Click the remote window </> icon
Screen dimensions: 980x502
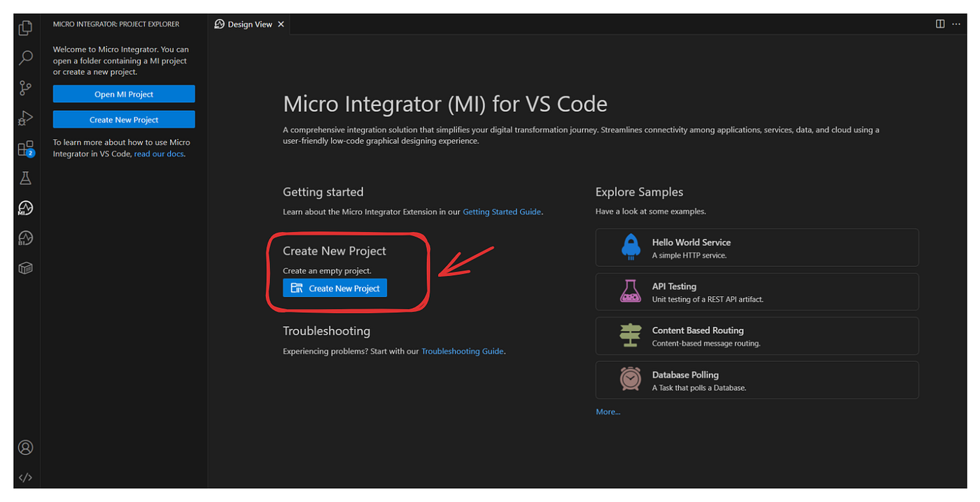tap(25, 477)
